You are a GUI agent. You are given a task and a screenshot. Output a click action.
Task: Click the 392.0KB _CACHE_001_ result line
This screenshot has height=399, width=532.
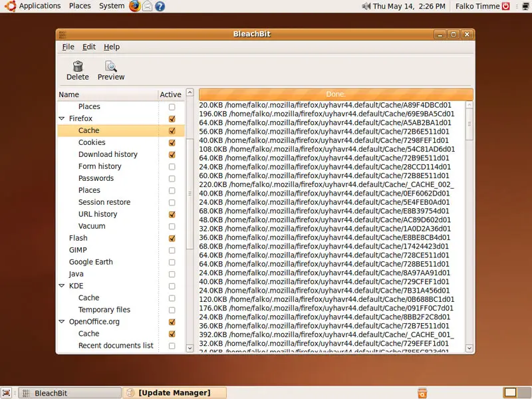click(327, 334)
